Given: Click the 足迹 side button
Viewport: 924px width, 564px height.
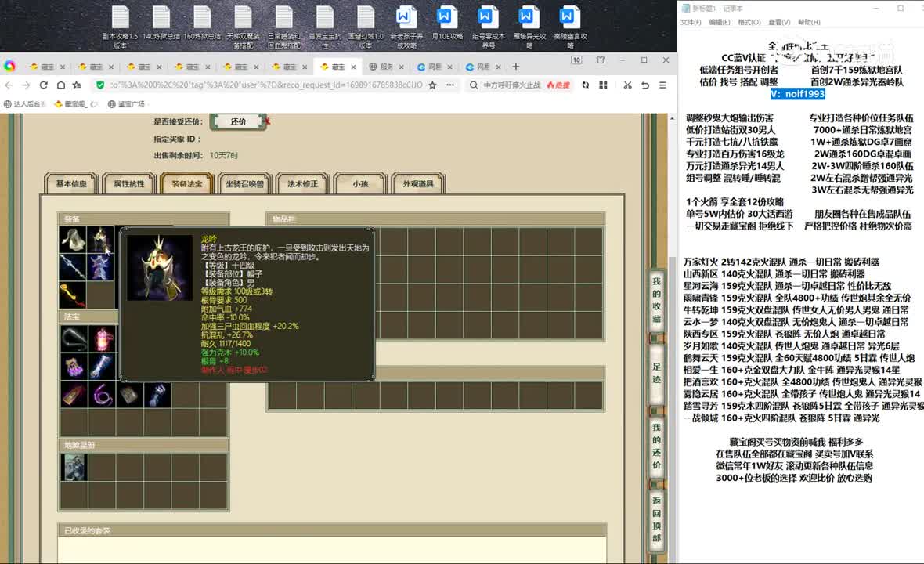Looking at the screenshot, I should click(x=656, y=373).
